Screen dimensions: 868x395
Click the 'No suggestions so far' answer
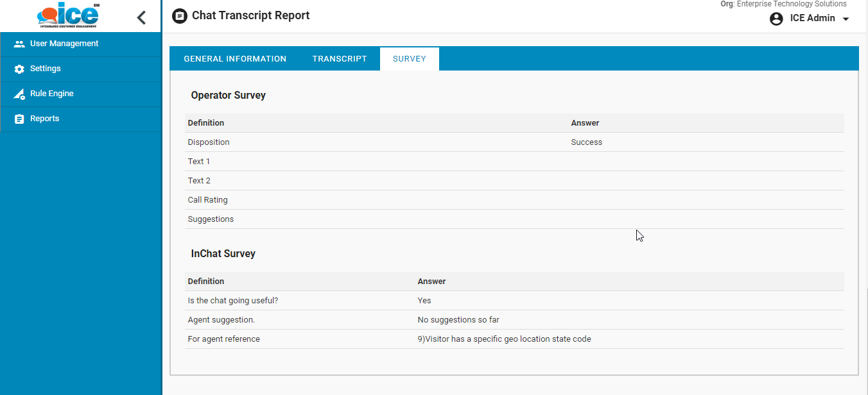458,320
